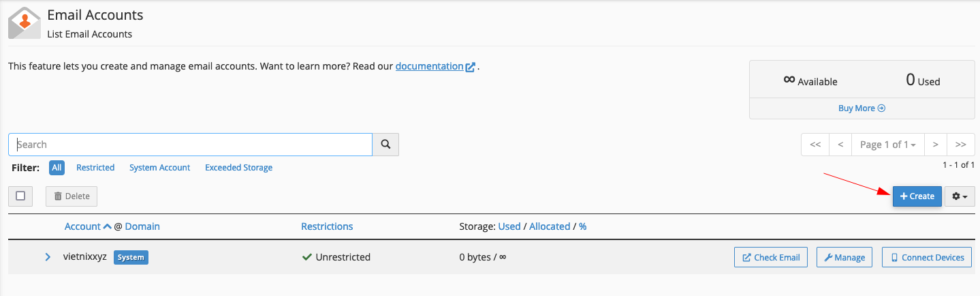
Task: Click the external-link icon next to documentation
Action: (x=470, y=67)
